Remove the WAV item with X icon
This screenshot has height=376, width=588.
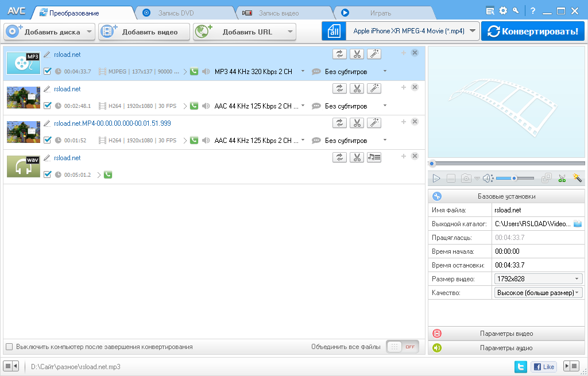click(415, 156)
